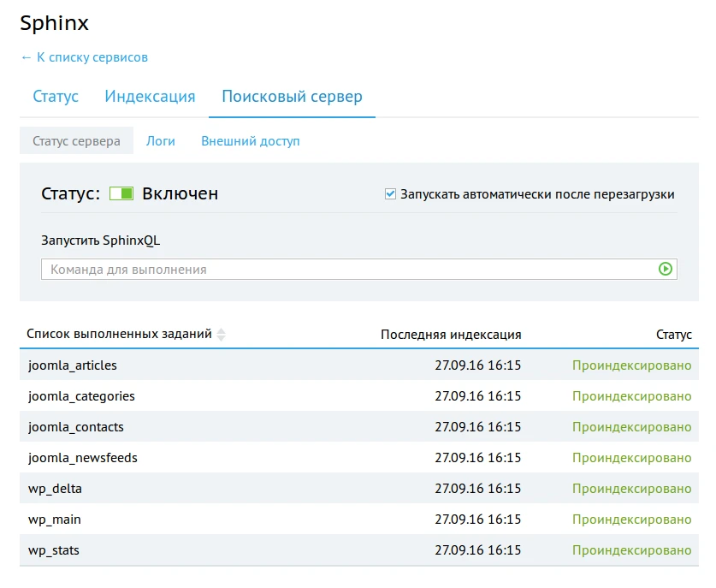Click the green status indicator next to Статус
Screen dimensions: 716x588
(x=121, y=193)
